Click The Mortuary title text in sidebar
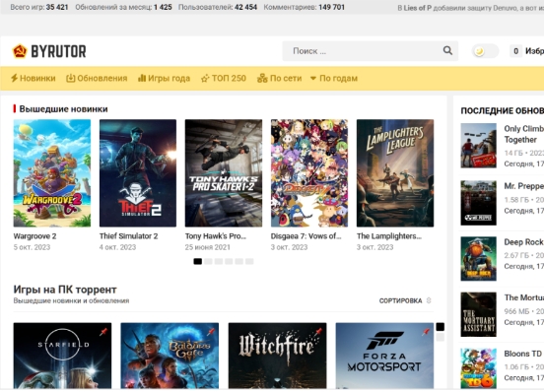Viewport: 544px width, 392px height. click(524, 297)
